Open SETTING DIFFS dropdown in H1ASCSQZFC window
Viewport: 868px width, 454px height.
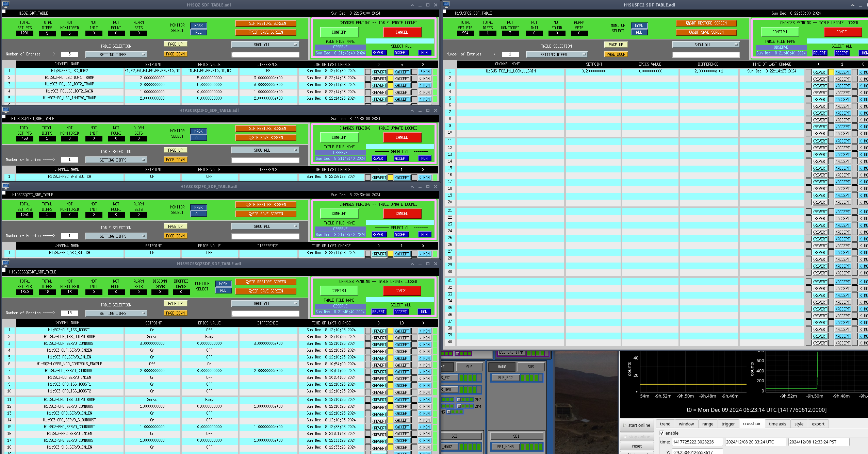[116, 236]
